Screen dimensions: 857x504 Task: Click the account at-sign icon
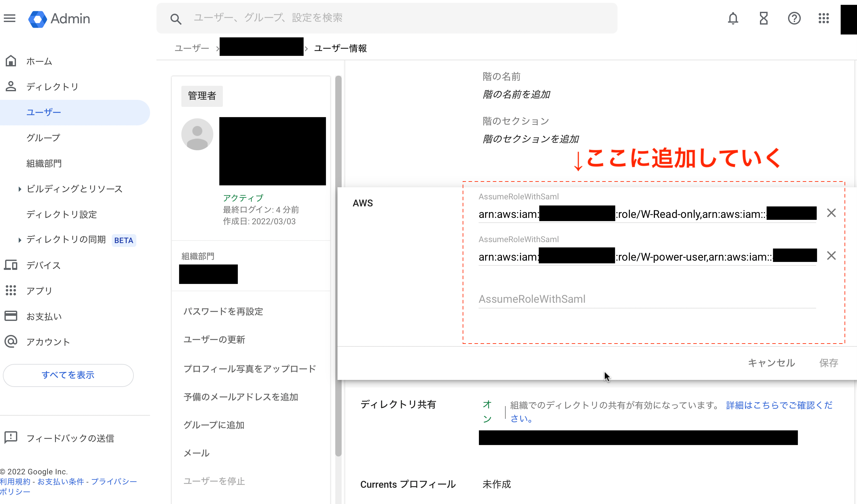(x=11, y=341)
